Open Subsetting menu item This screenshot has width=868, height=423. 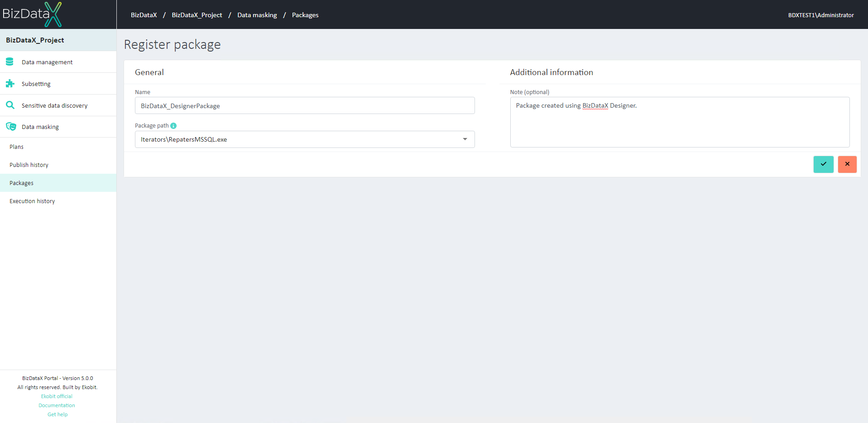pyautogui.click(x=58, y=84)
